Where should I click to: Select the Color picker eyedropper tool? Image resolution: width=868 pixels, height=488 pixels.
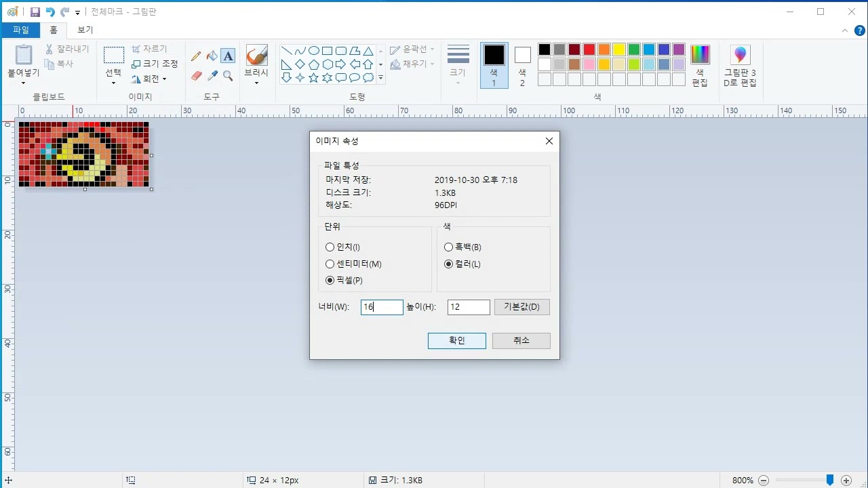(x=212, y=76)
